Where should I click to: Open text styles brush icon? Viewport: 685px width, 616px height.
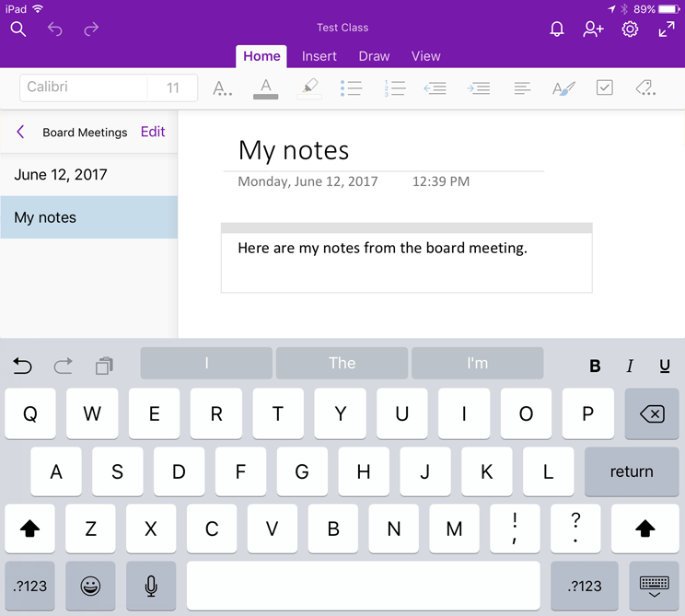(x=563, y=88)
